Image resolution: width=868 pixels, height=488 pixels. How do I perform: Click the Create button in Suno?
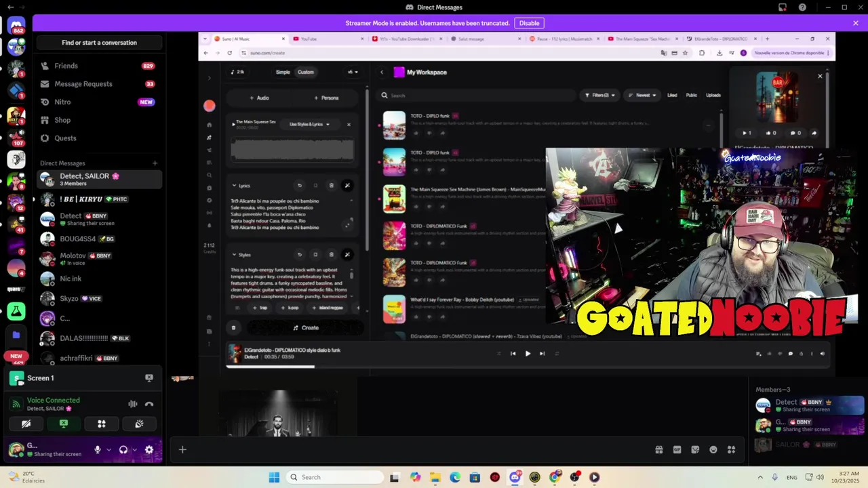(306, 327)
